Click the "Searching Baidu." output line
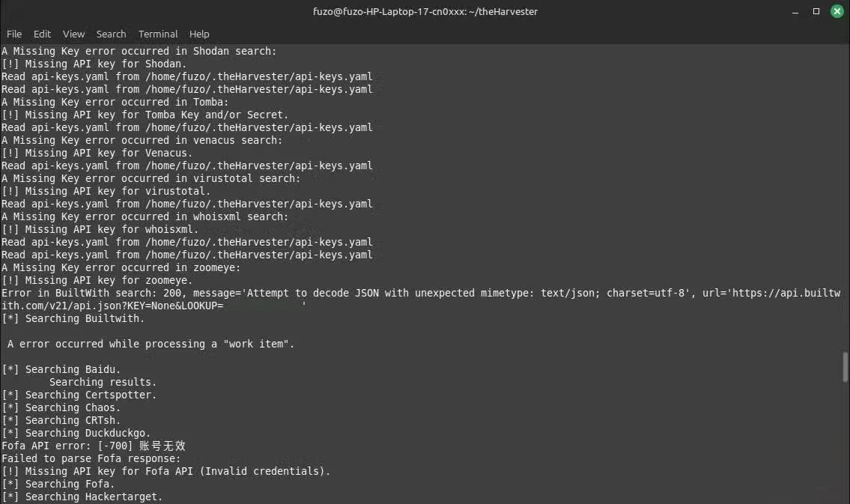This screenshot has width=850, height=504. (61, 369)
